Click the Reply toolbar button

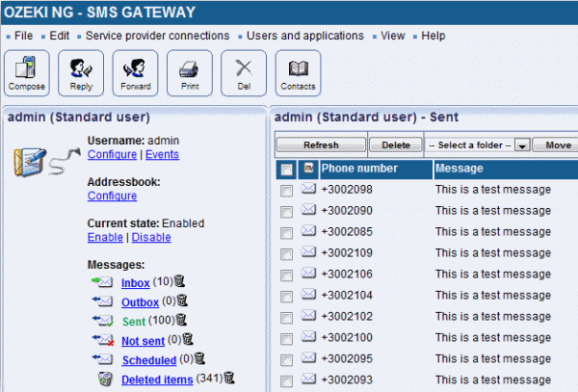(81, 73)
